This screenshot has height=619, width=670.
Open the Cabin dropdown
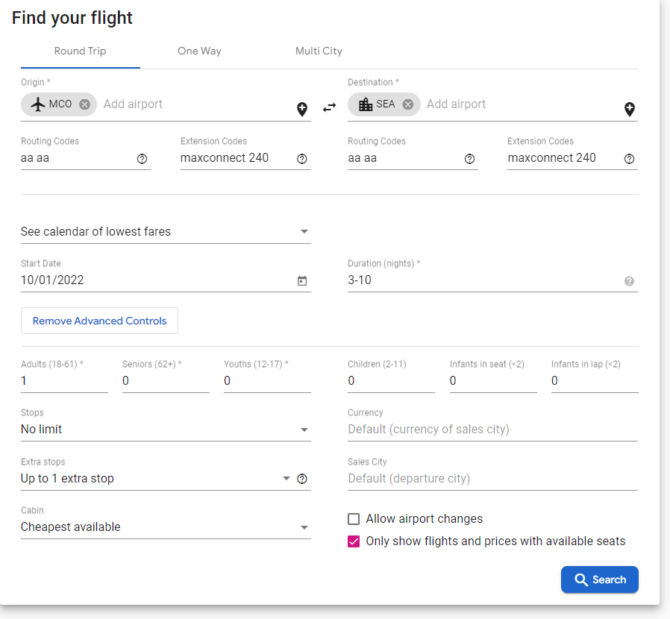(x=165, y=527)
